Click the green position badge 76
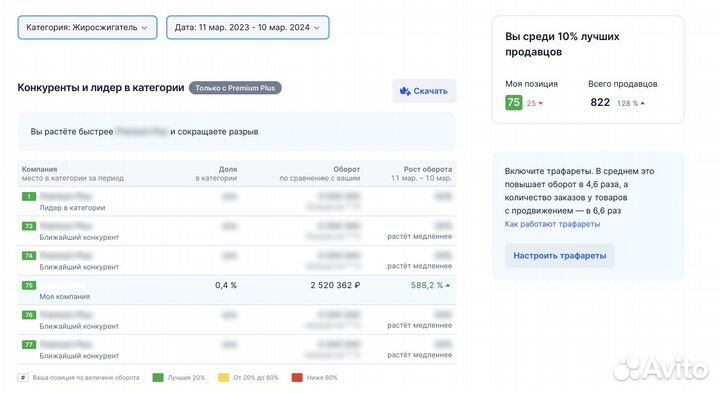The width and height of the screenshot is (720, 394). coord(29,315)
